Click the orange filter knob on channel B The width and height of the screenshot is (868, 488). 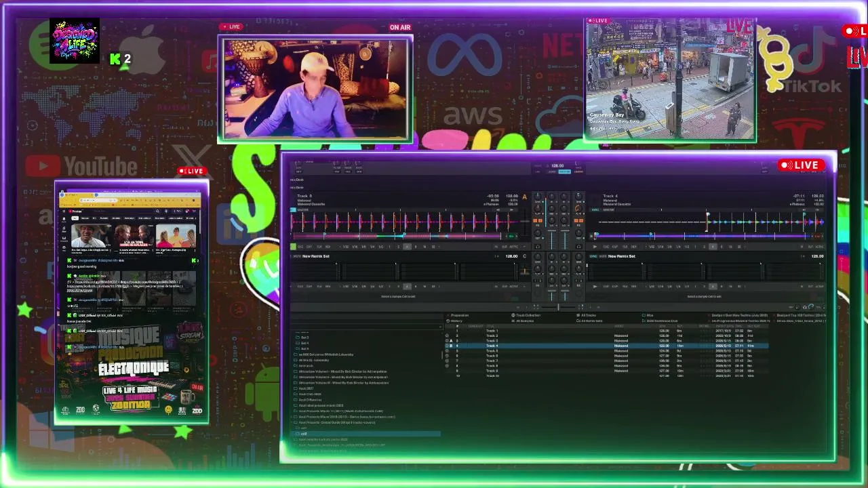tap(578, 207)
